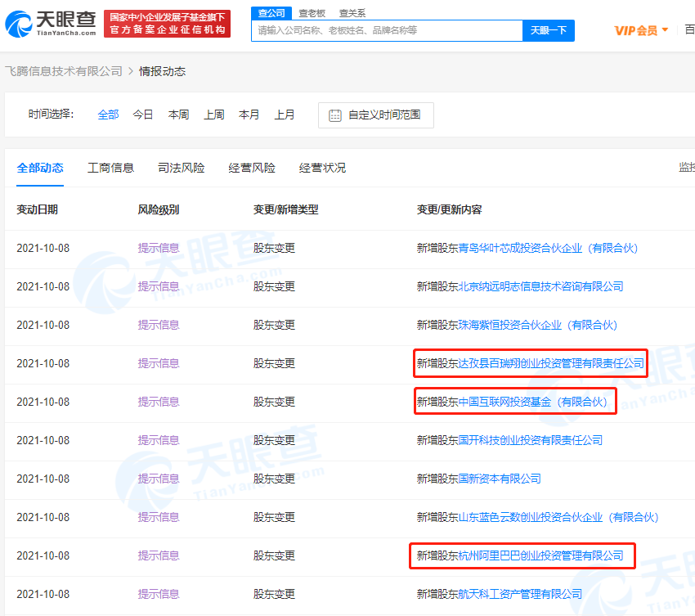695x616 pixels.
Task: Type in the company name search field
Action: 386,30
